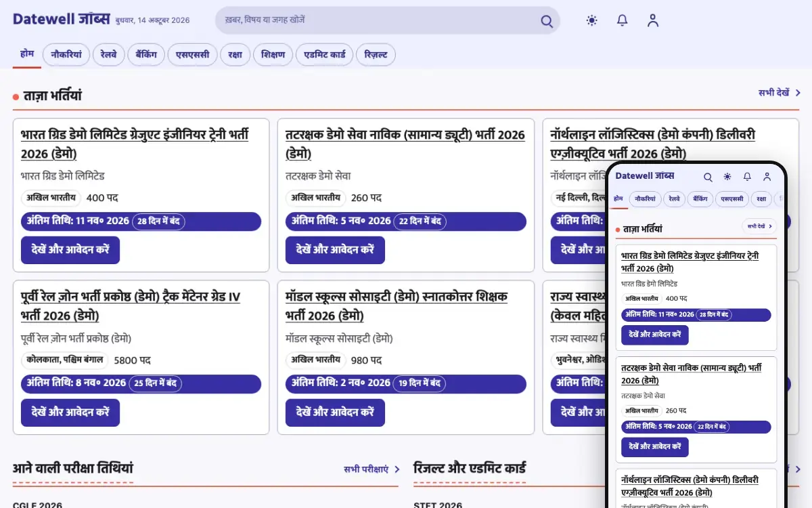The width and height of the screenshot is (812, 508).
Task: Click the search magnifier icon in desktop header
Action: click(547, 21)
